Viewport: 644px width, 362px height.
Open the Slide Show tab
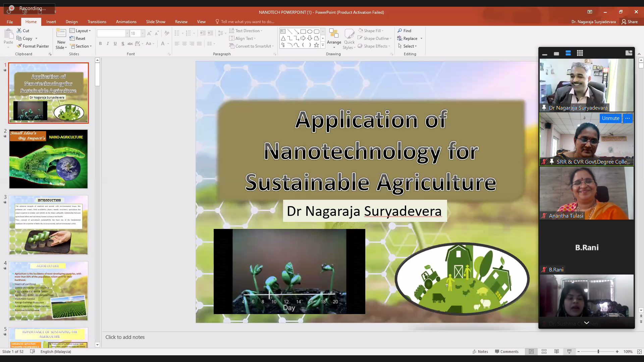coord(156,22)
